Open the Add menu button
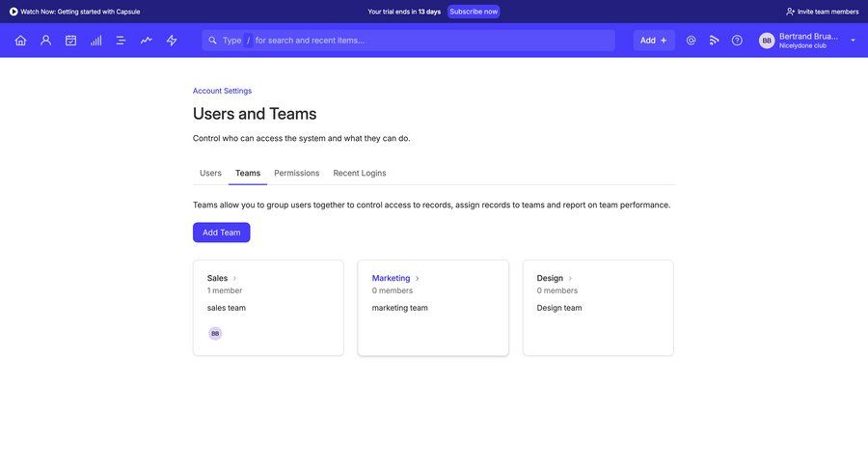Image resolution: width=868 pixels, height=467 pixels. tap(653, 41)
